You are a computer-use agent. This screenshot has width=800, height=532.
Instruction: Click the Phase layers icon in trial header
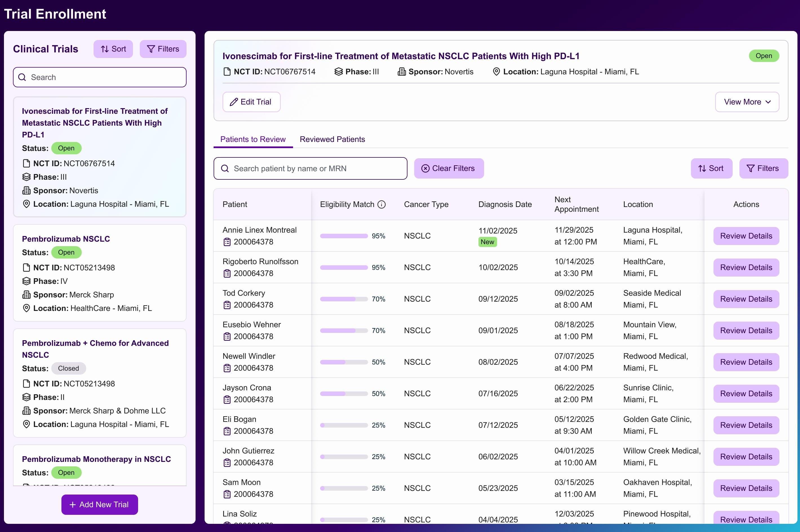338,72
